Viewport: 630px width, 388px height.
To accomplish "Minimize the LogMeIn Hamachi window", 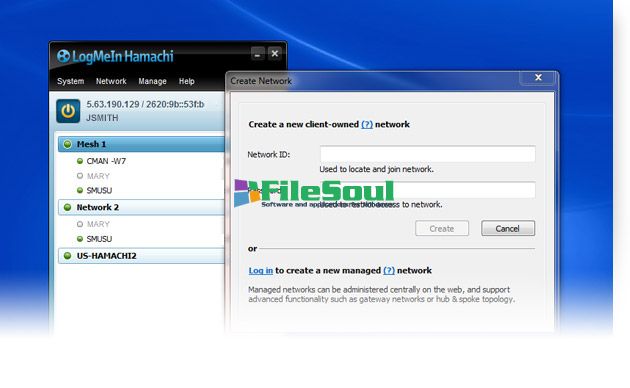I will (258, 53).
